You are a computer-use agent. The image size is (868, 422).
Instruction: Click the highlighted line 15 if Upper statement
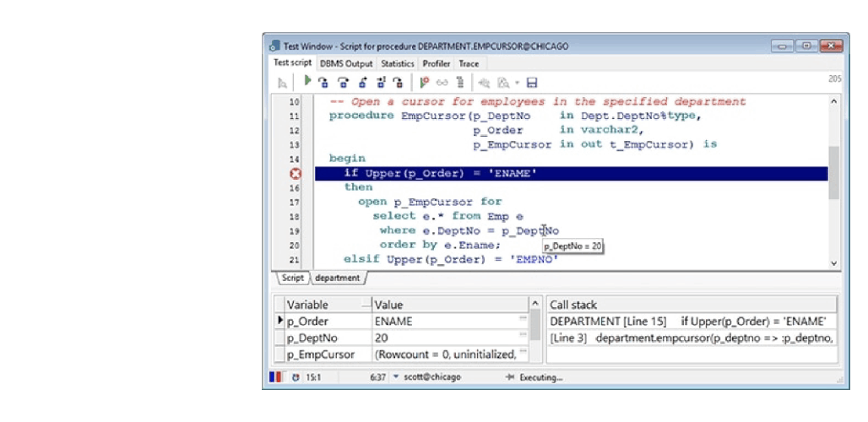572,174
